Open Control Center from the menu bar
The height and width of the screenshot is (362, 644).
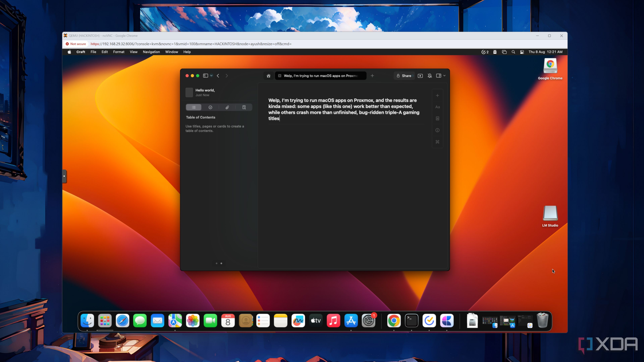click(x=522, y=52)
